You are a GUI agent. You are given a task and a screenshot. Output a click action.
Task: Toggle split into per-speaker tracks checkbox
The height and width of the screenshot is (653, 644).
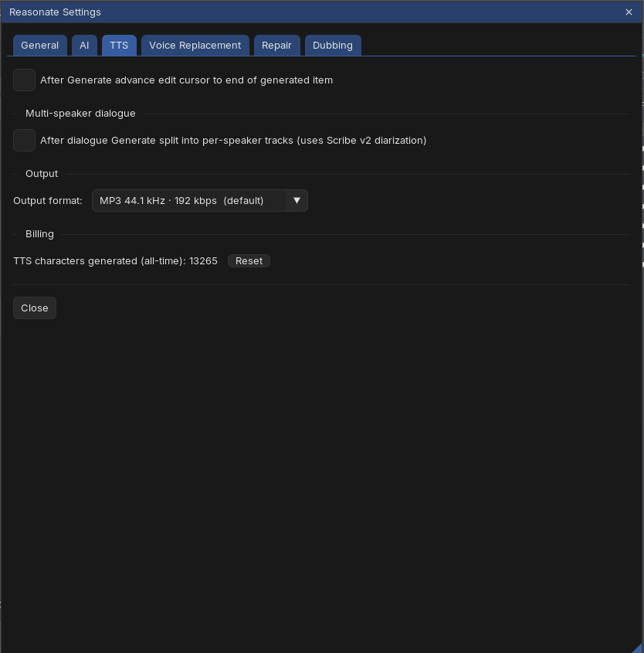[24, 141]
